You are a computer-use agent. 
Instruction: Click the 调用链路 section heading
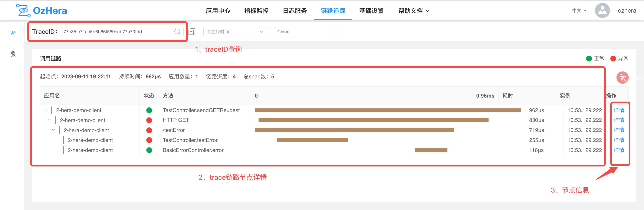click(50, 58)
